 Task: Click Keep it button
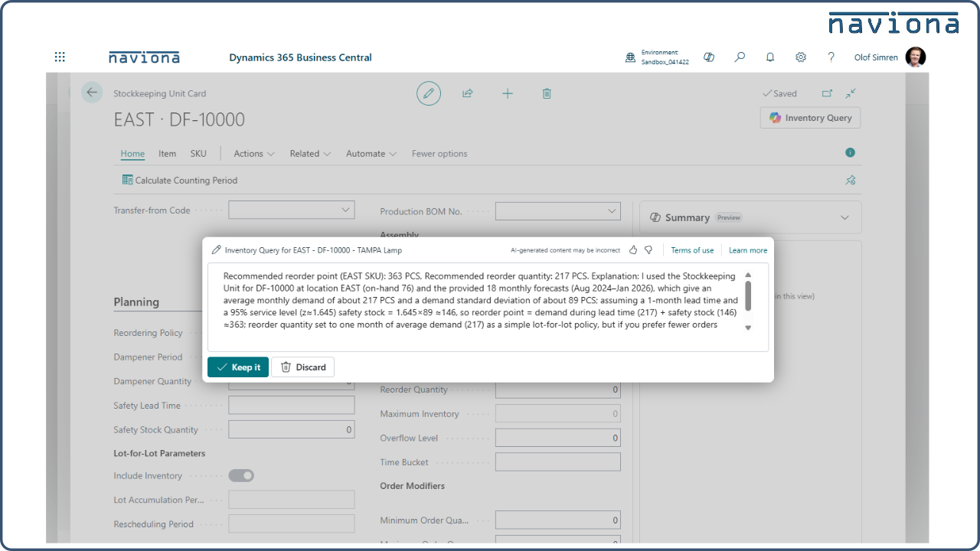click(x=238, y=367)
